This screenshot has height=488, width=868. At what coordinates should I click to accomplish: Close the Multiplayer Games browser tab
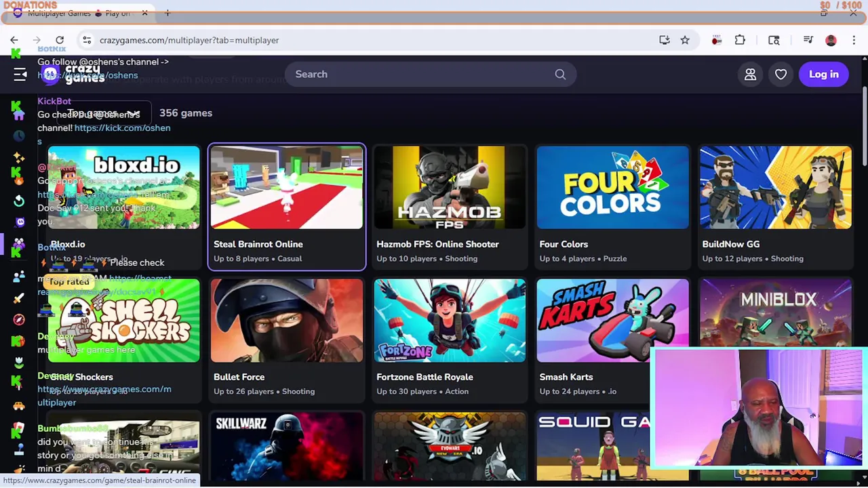[x=144, y=13]
